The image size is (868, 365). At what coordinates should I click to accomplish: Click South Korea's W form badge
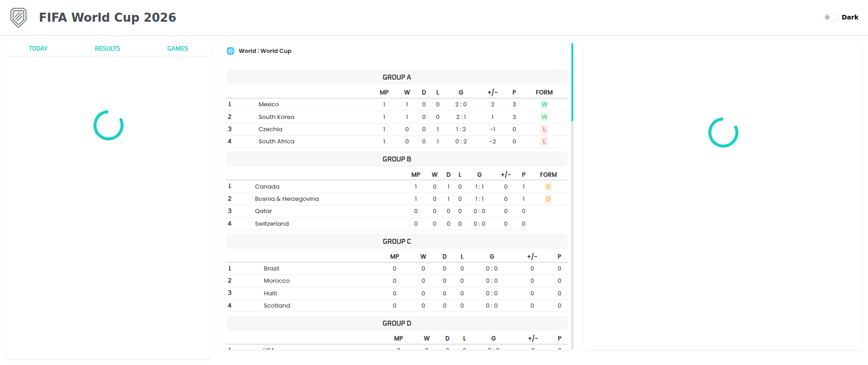(x=544, y=117)
